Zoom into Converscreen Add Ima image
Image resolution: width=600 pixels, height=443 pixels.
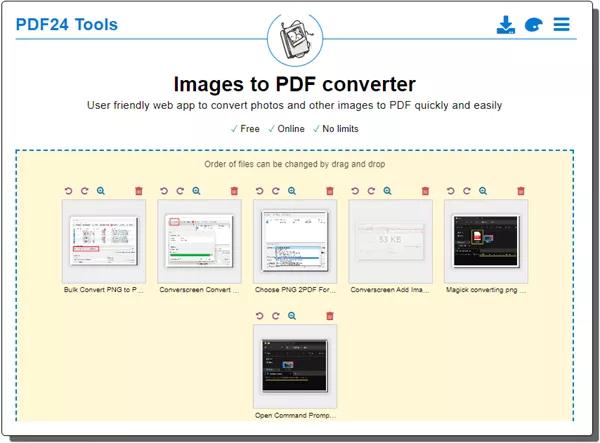coord(387,191)
